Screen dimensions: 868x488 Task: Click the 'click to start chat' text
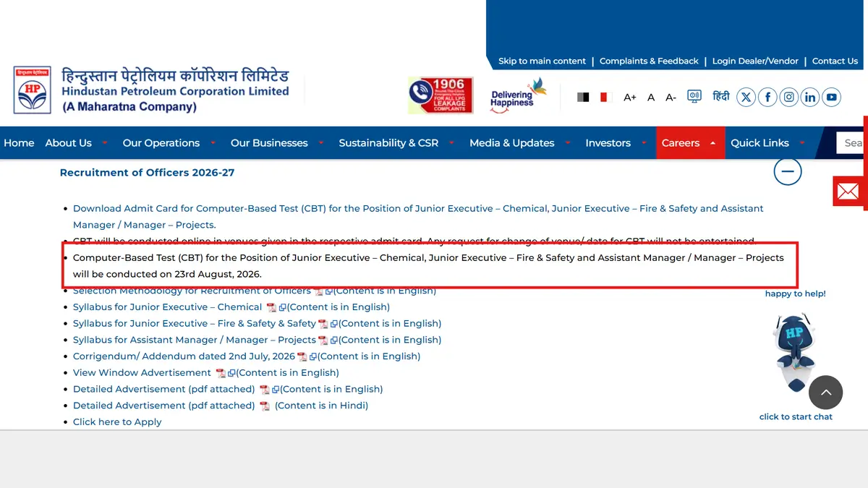(x=796, y=417)
